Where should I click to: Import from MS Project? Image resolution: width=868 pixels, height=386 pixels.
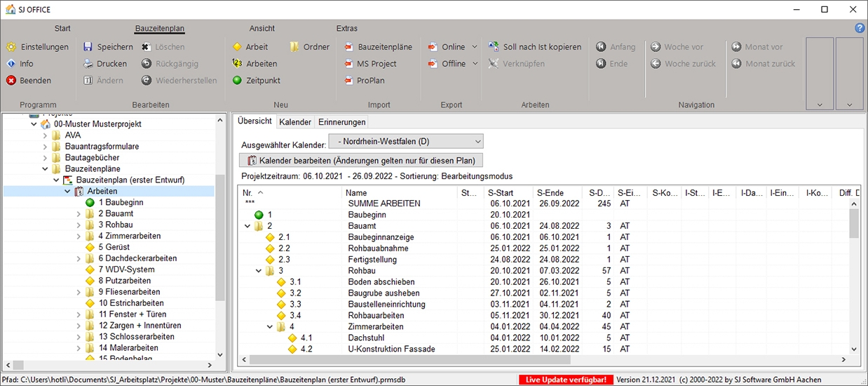point(370,64)
